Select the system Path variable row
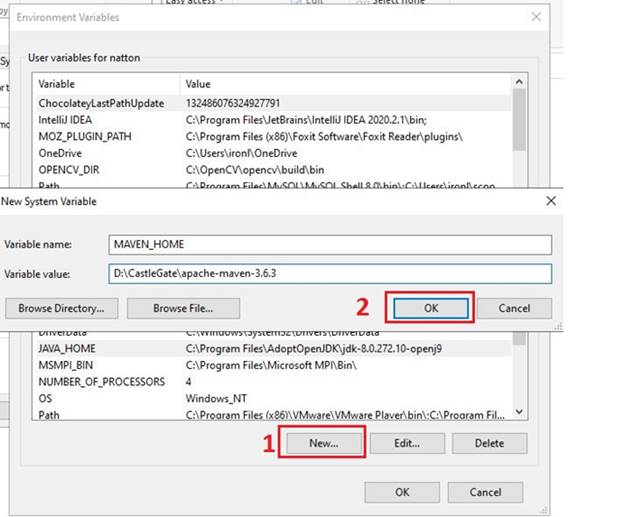 point(272,414)
